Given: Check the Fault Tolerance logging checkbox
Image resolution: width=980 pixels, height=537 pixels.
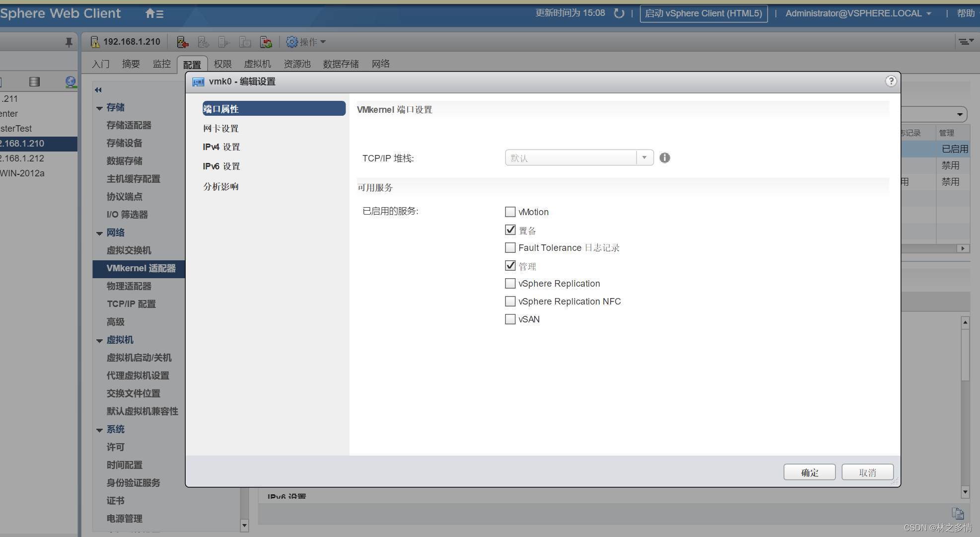Looking at the screenshot, I should coord(510,248).
